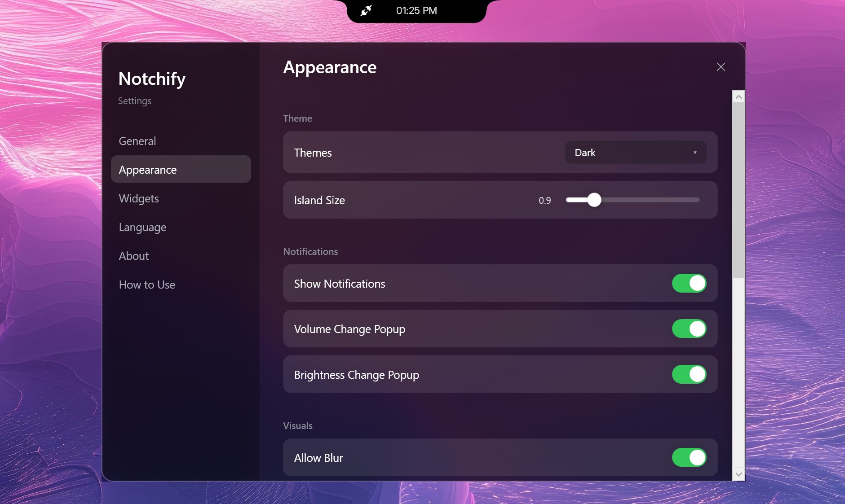This screenshot has height=504, width=845.
Task: Click the vertical scrollbar thumb
Action: [739, 190]
